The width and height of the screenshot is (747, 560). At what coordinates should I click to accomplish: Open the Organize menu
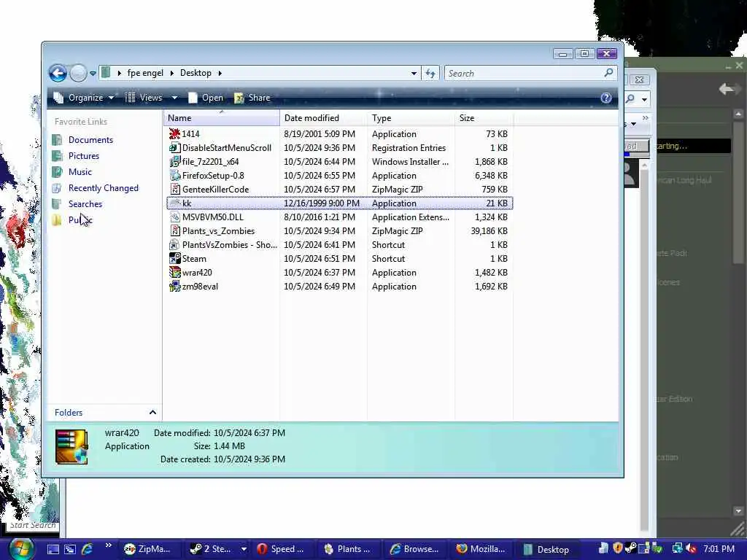(84, 98)
